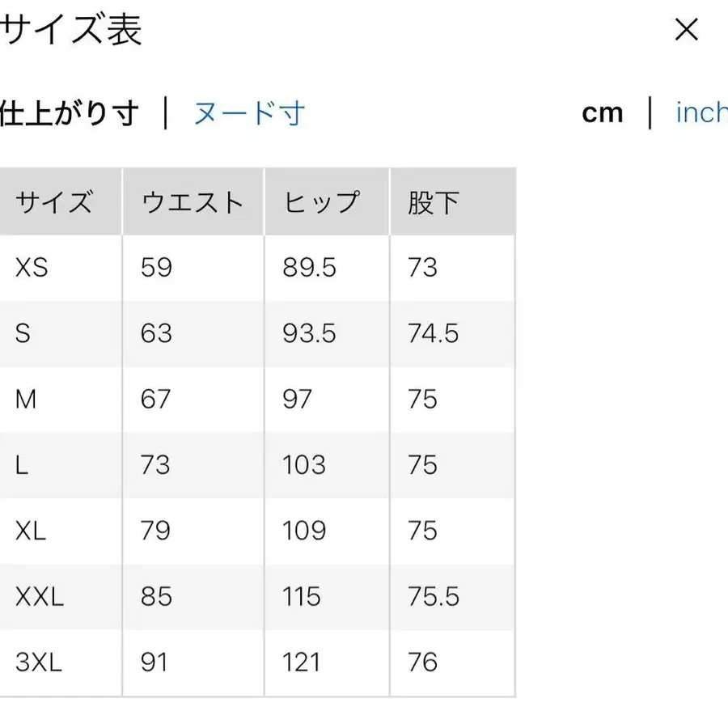This screenshot has height=728, width=728.
Task: Switch measurements to ヌード寸 (nude dimensions)
Action: click(248, 112)
